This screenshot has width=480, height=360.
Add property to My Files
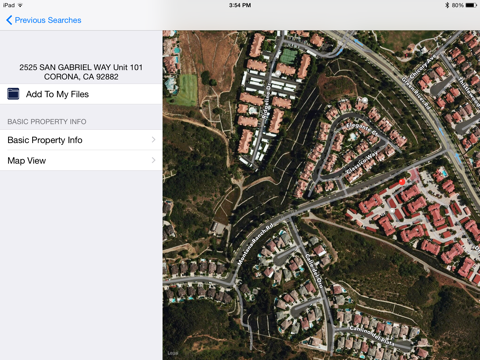pos(81,94)
